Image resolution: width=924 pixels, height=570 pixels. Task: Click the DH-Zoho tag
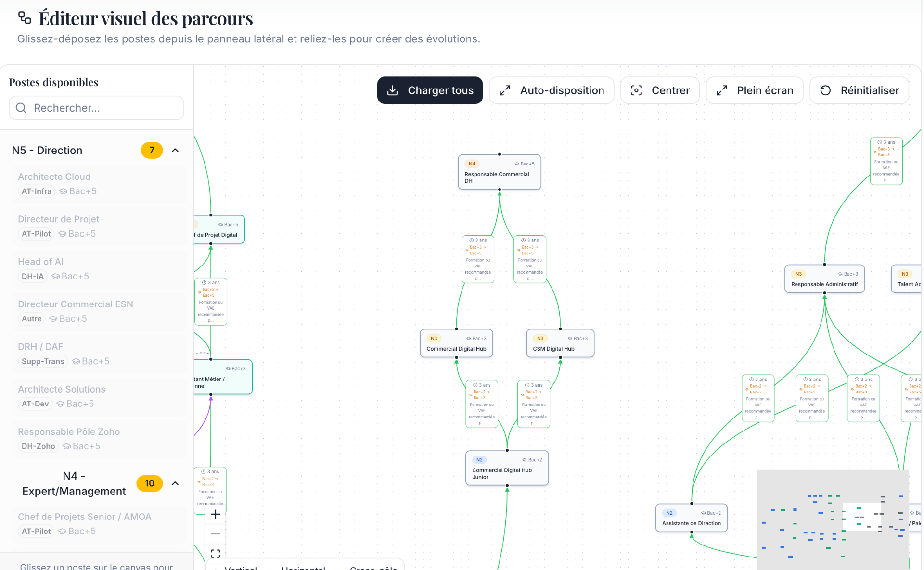click(x=38, y=446)
